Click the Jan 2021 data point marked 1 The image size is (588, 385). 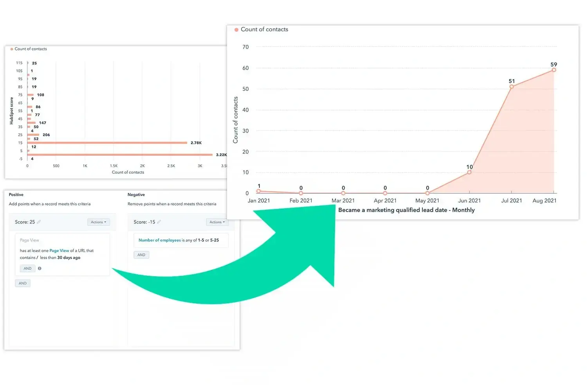[258, 191]
